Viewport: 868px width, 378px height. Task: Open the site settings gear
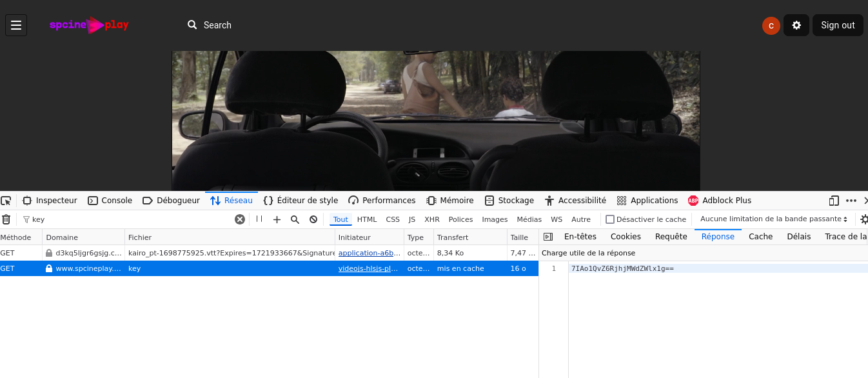(796, 25)
